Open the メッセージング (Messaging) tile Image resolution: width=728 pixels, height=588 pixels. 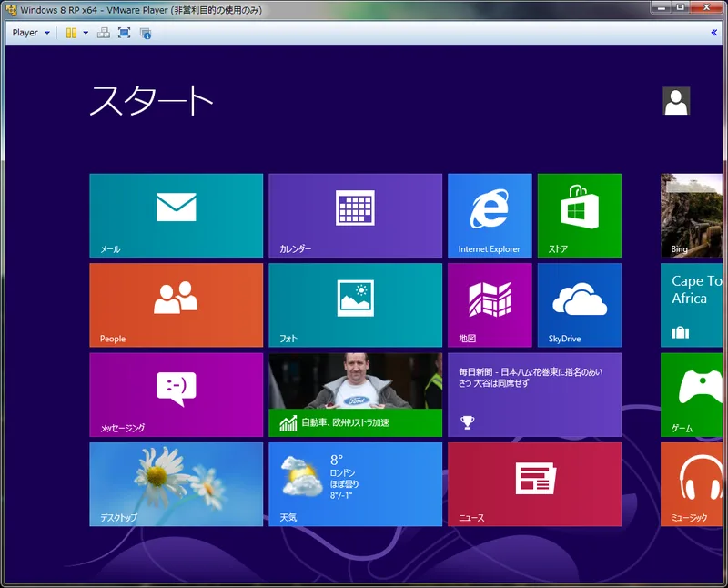(x=176, y=394)
